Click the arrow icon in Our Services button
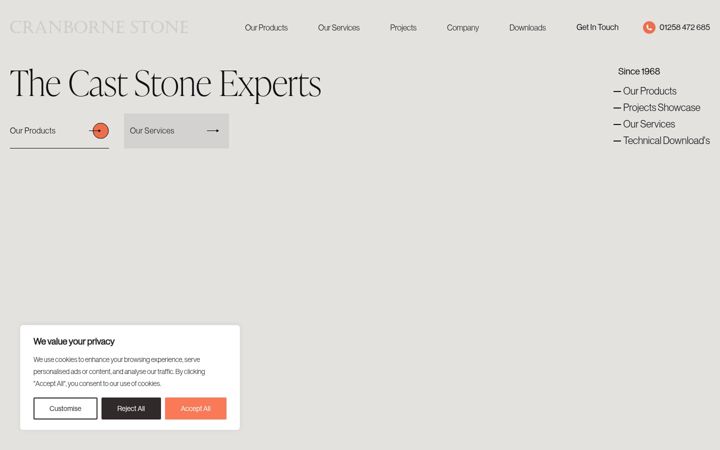Screen dimensions: 720x450 [213, 131]
